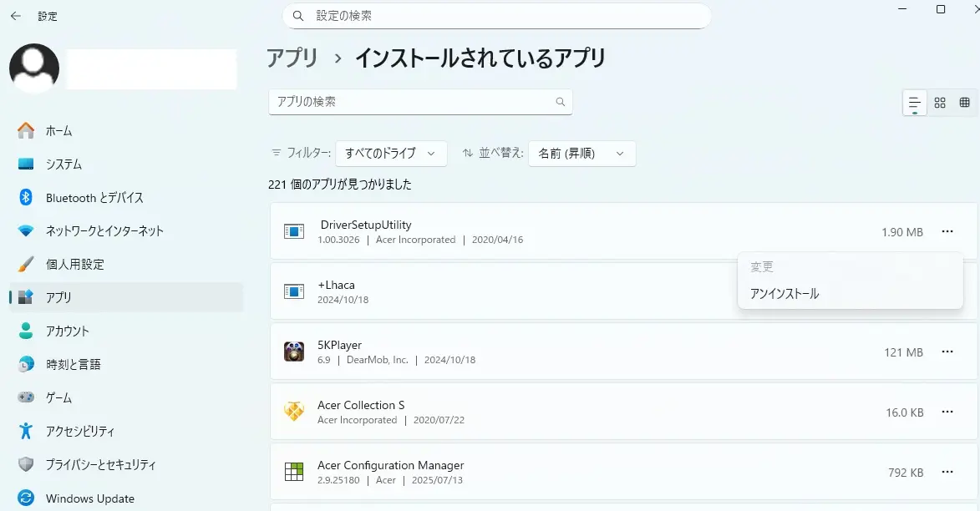Open the ホーム page from the sidebar
The width and height of the screenshot is (980, 511).
coord(126,130)
